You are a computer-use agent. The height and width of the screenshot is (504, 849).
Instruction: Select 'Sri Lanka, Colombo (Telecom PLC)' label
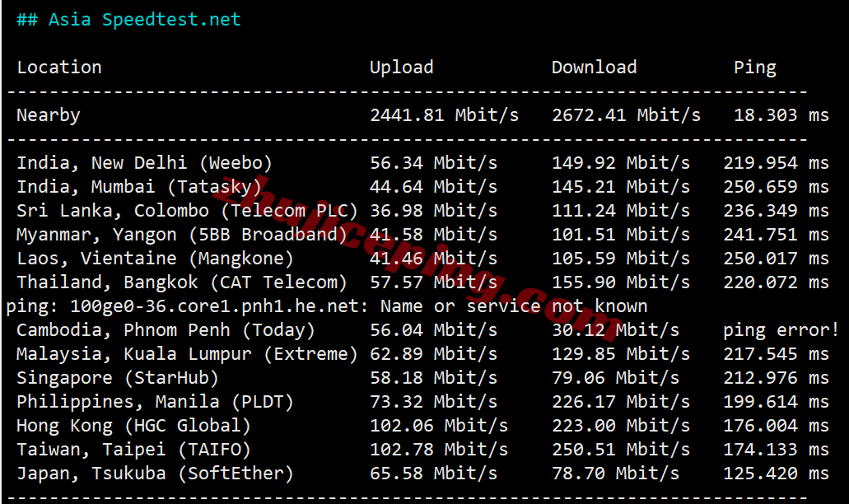(187, 210)
